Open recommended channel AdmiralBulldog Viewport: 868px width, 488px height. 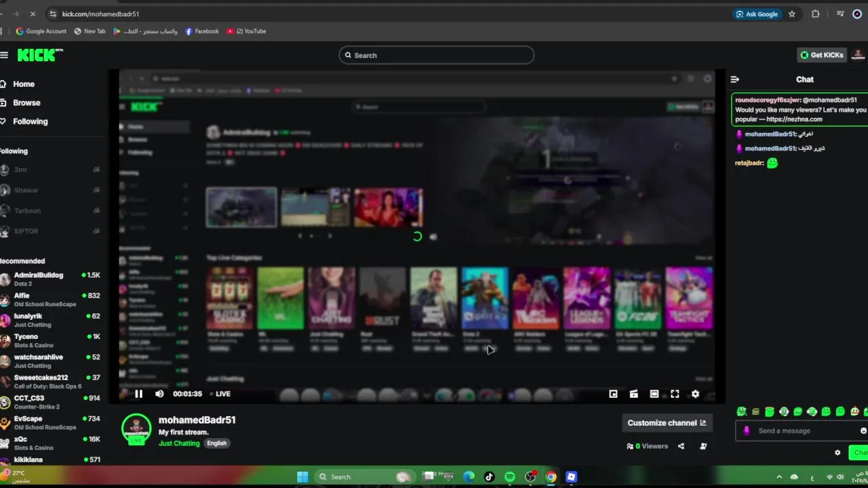tap(51, 279)
